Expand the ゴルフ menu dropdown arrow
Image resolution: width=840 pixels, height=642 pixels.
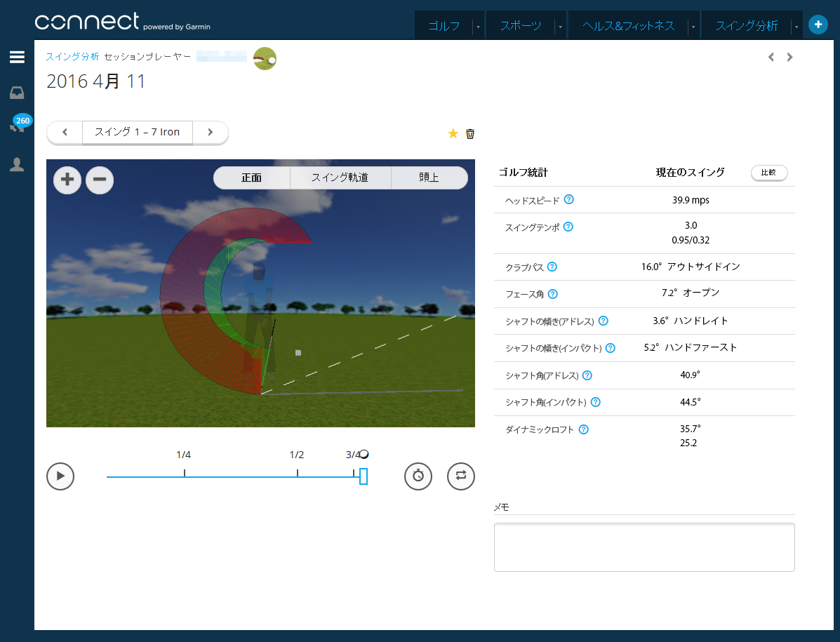click(x=478, y=27)
